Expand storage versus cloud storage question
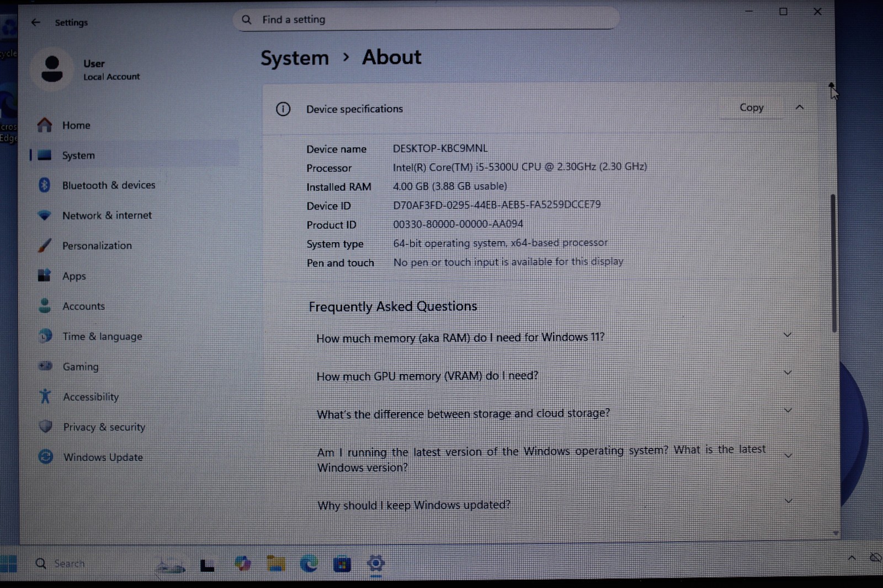 pyautogui.click(x=788, y=410)
